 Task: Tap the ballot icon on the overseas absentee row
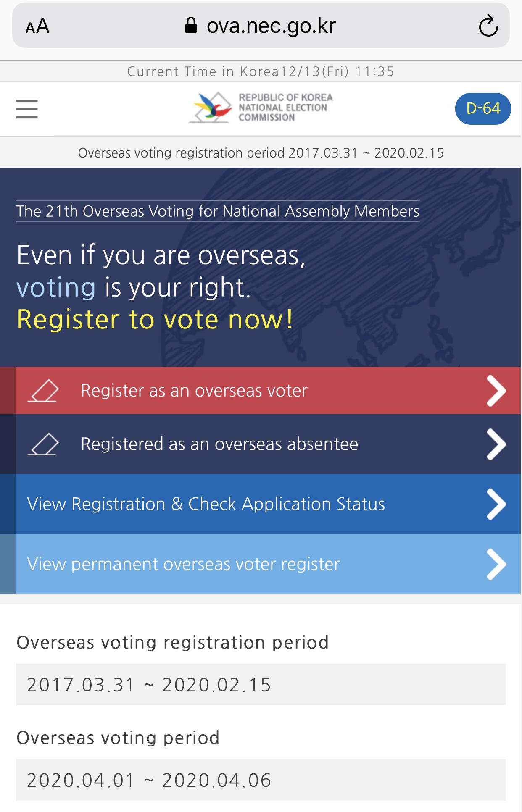(43, 444)
